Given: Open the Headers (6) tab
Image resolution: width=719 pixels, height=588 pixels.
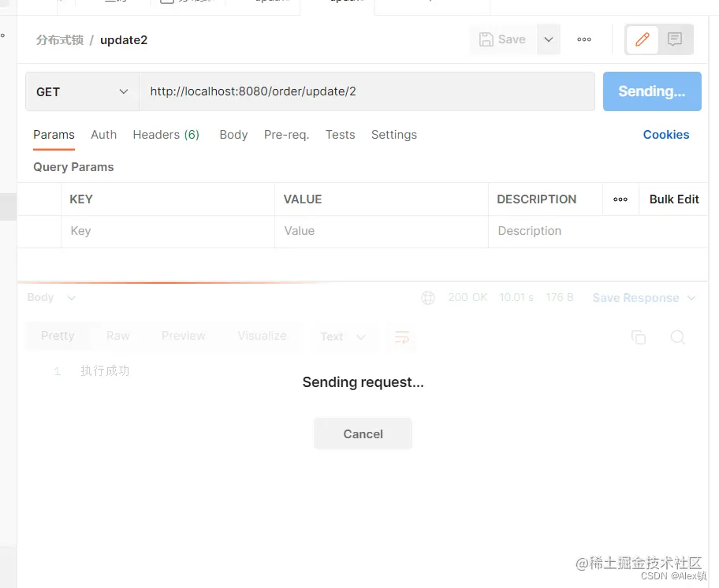Looking at the screenshot, I should click(x=166, y=135).
